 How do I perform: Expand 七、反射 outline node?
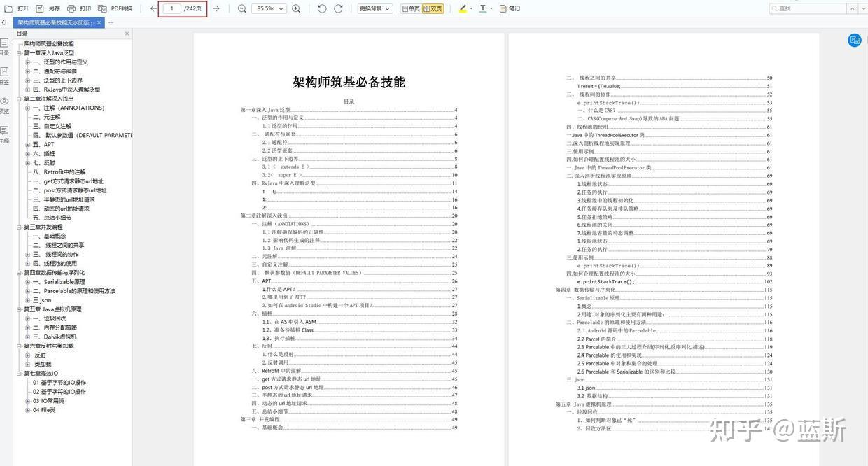pyautogui.click(x=28, y=163)
